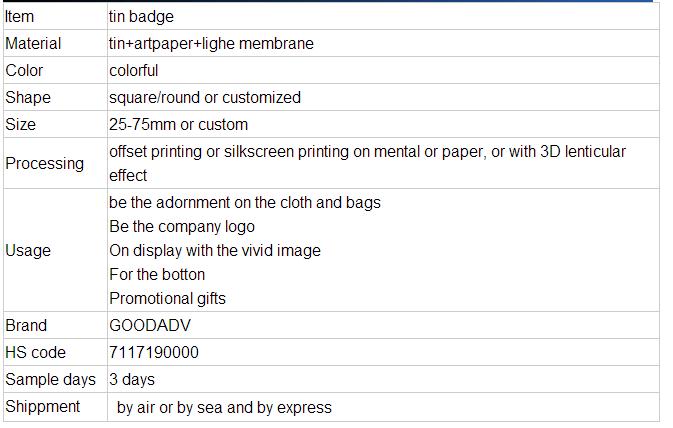Click 'Promotional gifts' text line
The height and width of the screenshot is (428, 673).
(x=167, y=298)
